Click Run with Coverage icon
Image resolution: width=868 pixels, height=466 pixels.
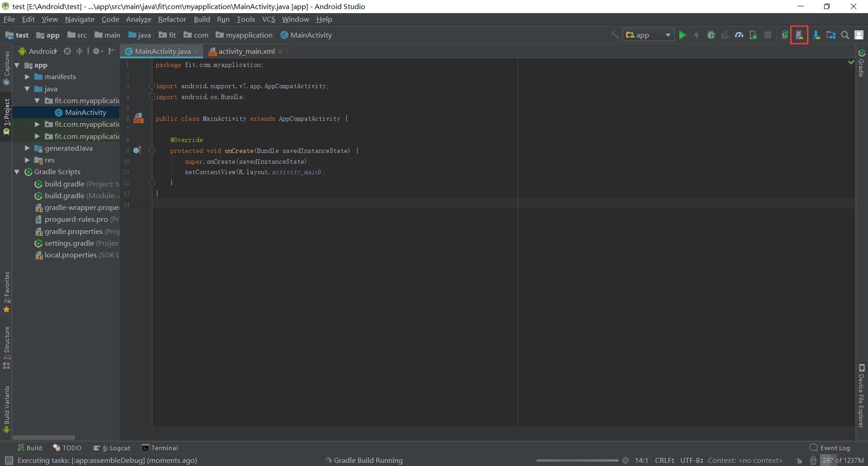(x=725, y=35)
